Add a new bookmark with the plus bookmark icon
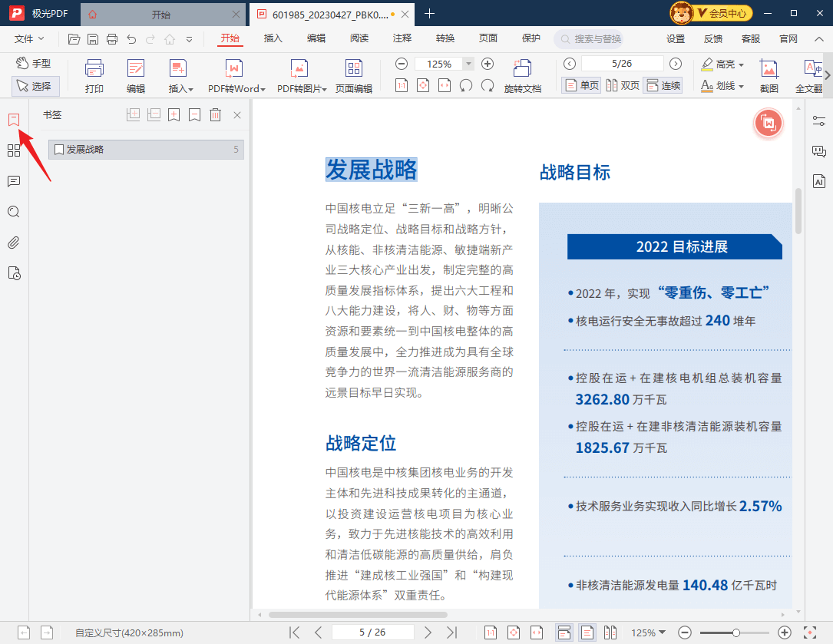 (x=174, y=114)
